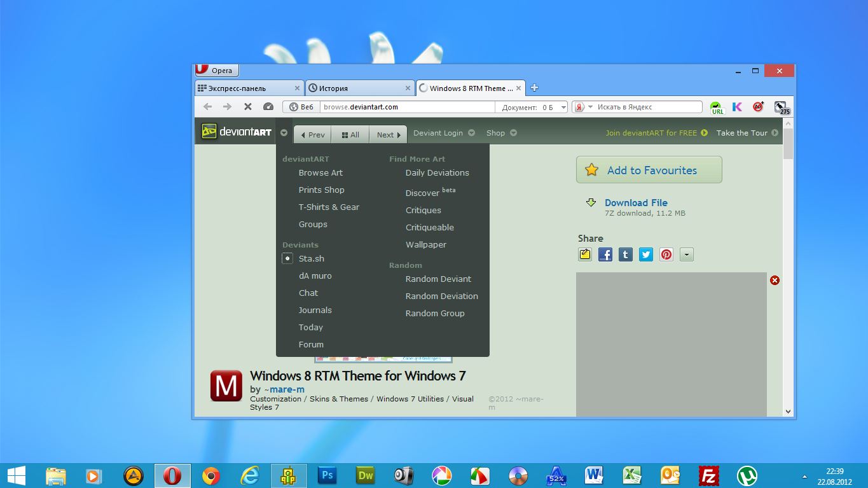Close the Экспресс-панель tab

297,88
